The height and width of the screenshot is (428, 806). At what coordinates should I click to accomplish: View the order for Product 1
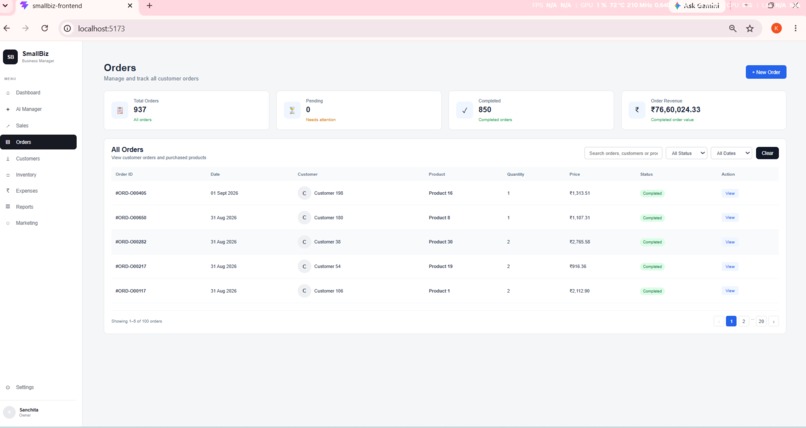[x=730, y=291]
